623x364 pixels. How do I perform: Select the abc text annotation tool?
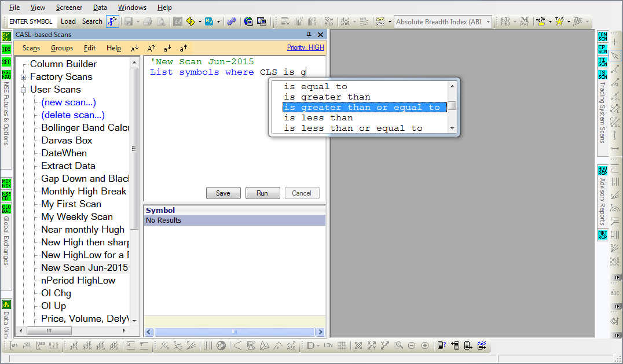coord(615,293)
